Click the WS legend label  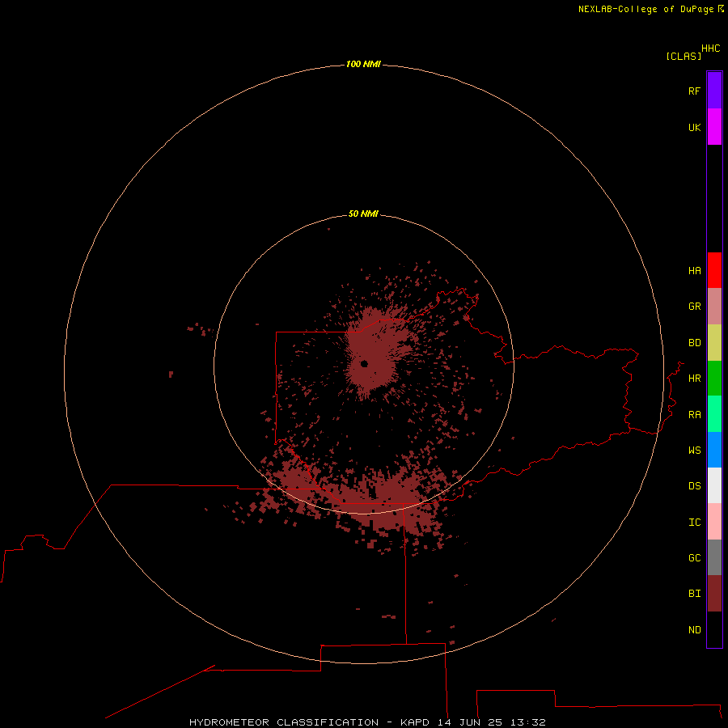click(x=694, y=450)
